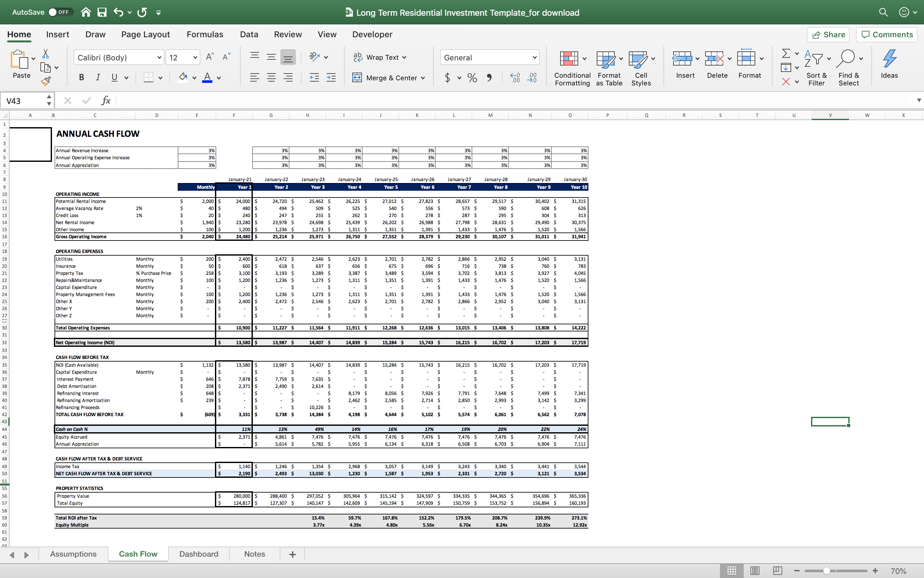Toggle Italic formatting

pyautogui.click(x=98, y=78)
